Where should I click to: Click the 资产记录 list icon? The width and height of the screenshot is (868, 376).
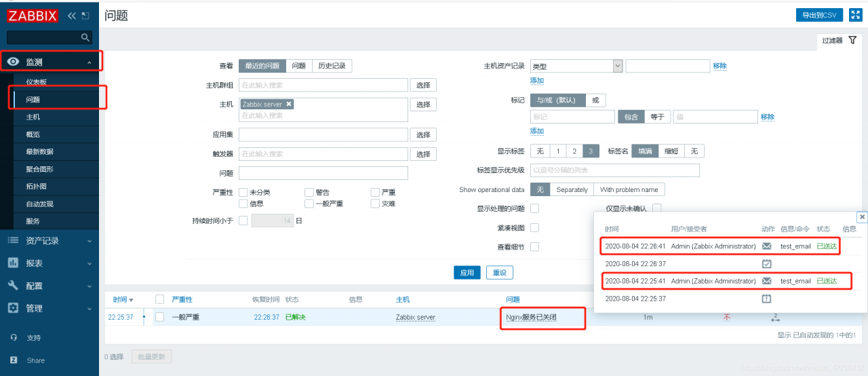click(x=13, y=240)
